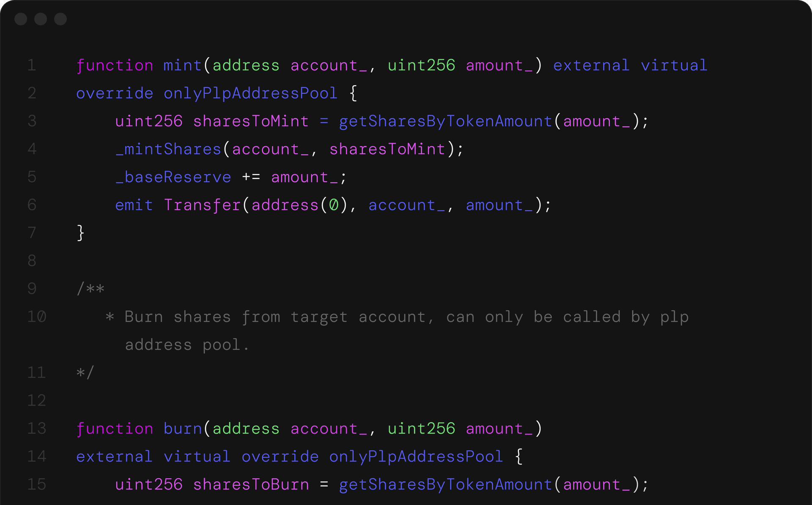This screenshot has height=505, width=812.
Task: Click 'onlyPlpAddressPool' modifier on line 2
Action: point(250,93)
